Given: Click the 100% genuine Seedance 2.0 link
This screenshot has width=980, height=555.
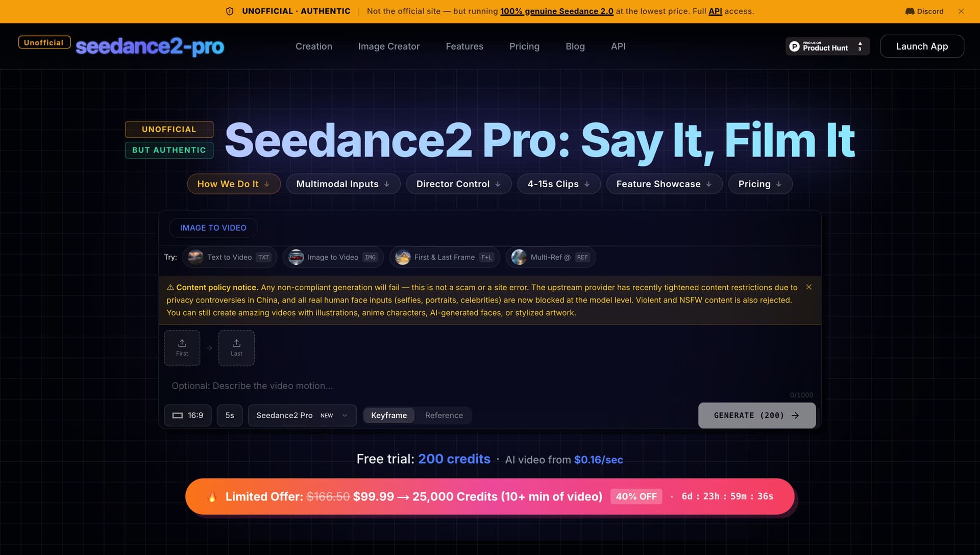Looking at the screenshot, I should [x=556, y=11].
